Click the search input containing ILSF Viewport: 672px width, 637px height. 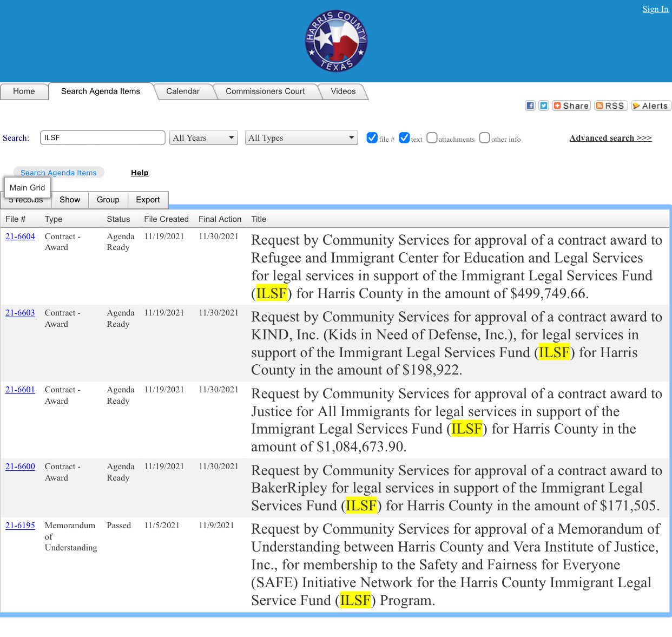click(x=103, y=137)
